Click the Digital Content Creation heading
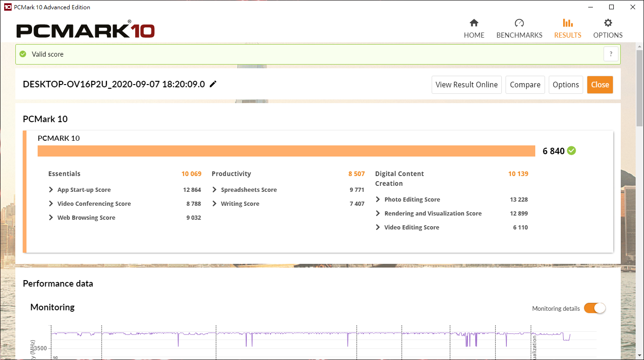This screenshot has height=360, width=644. (400, 178)
